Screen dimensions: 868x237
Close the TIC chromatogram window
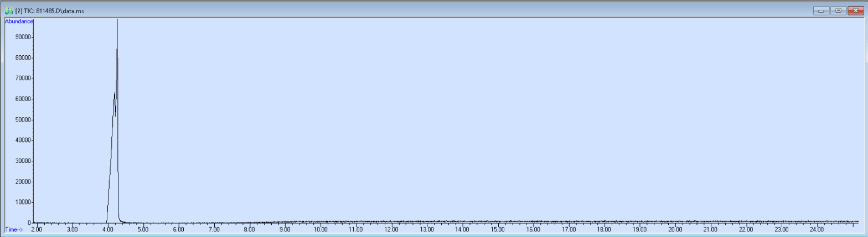click(x=855, y=10)
